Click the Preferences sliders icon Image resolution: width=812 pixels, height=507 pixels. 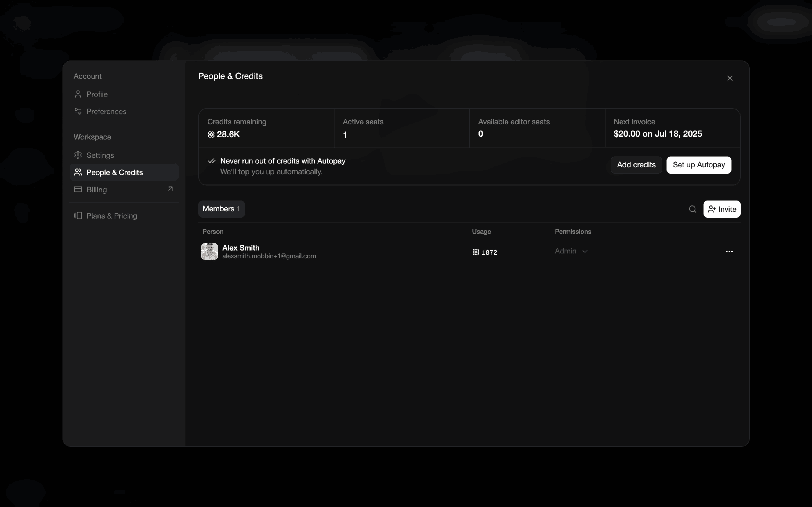(78, 111)
